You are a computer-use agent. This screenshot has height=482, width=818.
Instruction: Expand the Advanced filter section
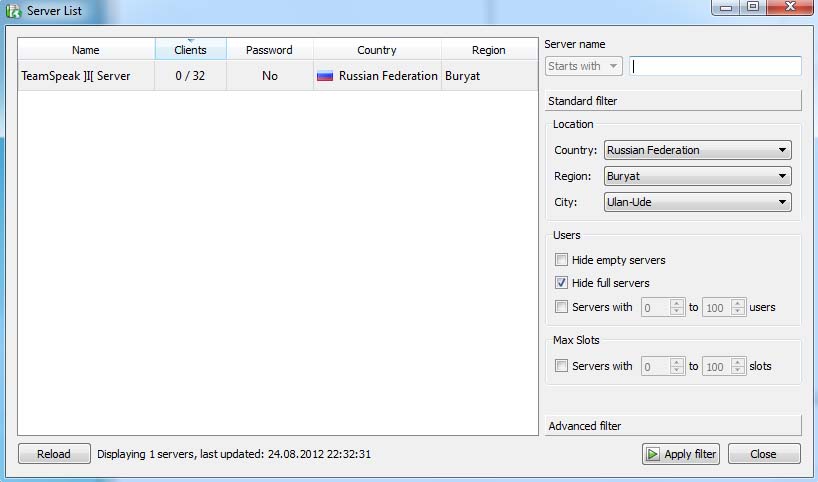673,426
